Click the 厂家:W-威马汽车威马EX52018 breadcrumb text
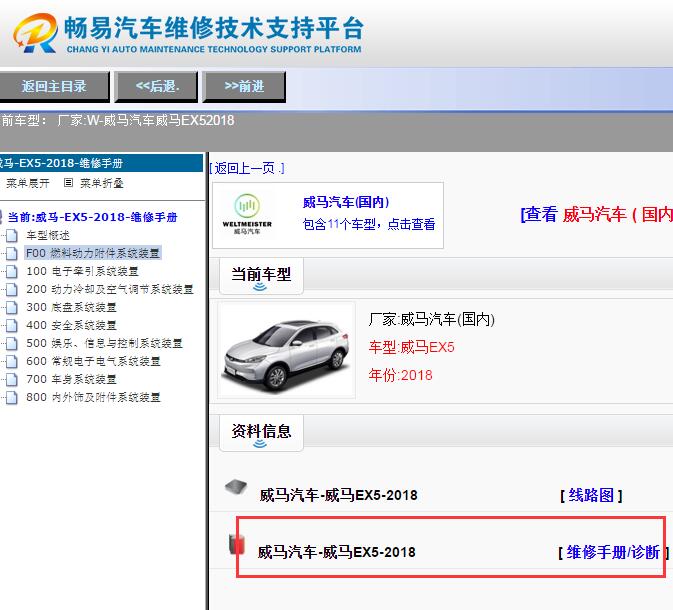 click(x=146, y=121)
